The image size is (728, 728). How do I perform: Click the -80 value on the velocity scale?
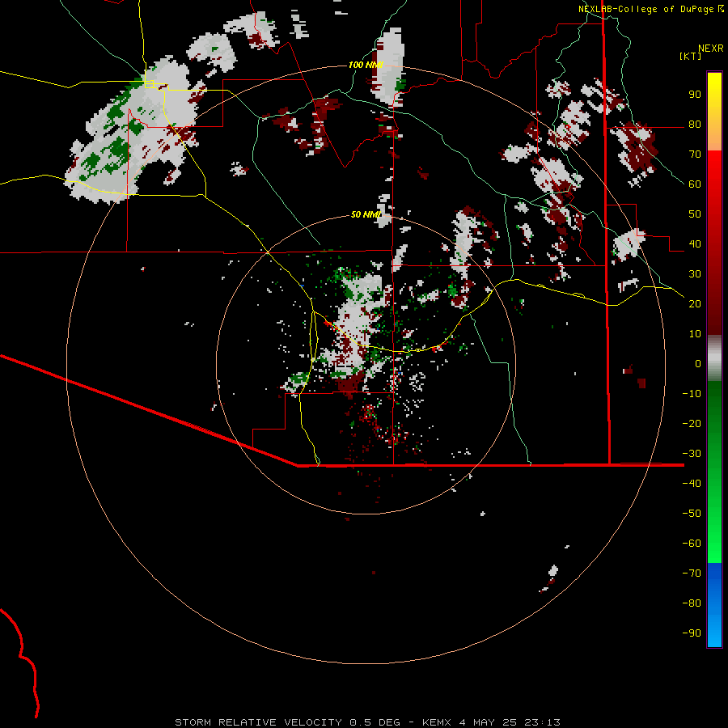(692, 603)
